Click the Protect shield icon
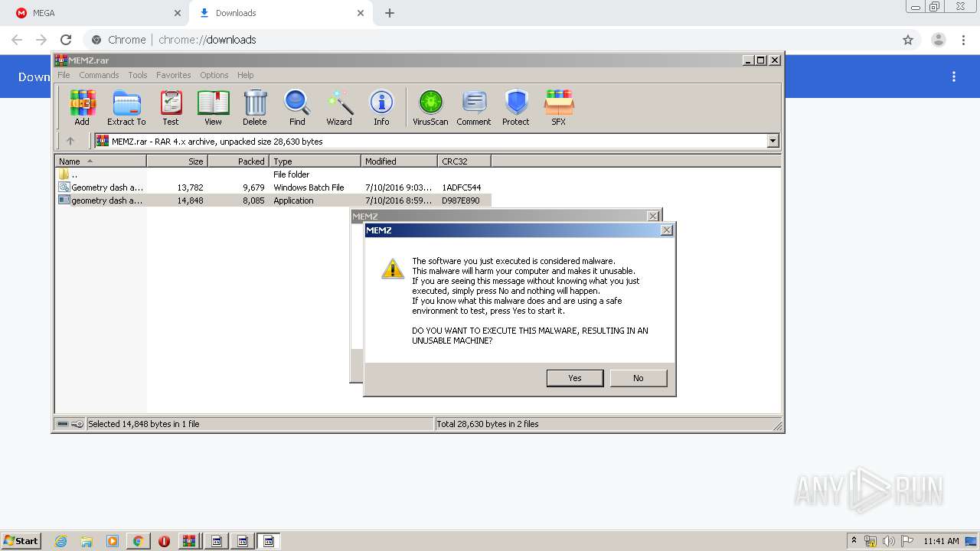 [x=516, y=107]
